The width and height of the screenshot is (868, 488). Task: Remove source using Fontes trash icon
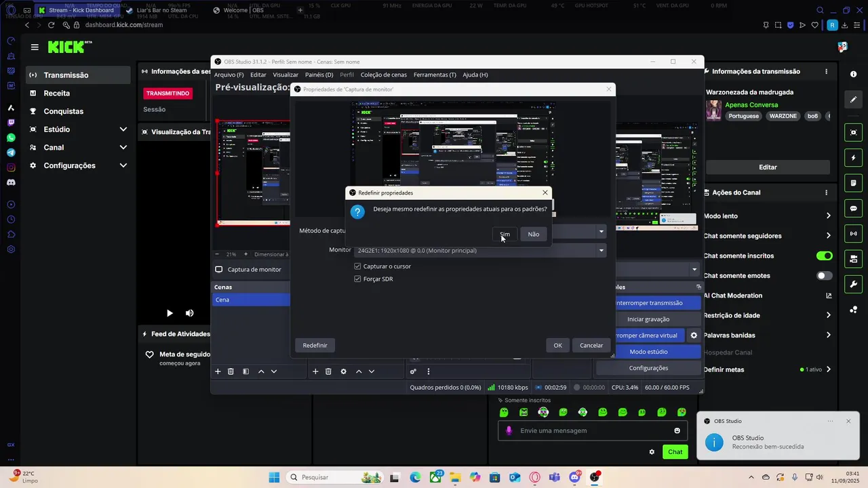pos(328,371)
